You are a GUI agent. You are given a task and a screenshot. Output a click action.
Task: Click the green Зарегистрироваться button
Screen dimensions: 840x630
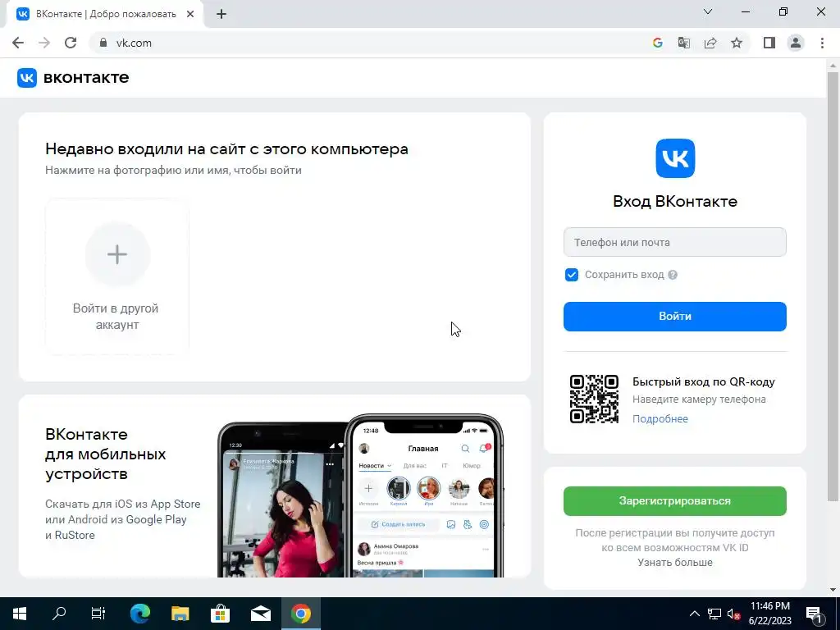tap(675, 501)
